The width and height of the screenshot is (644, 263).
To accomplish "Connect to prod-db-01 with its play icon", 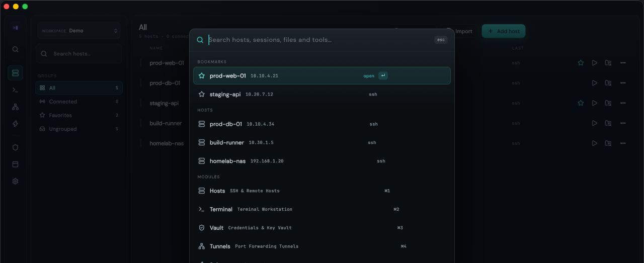I will point(595,83).
